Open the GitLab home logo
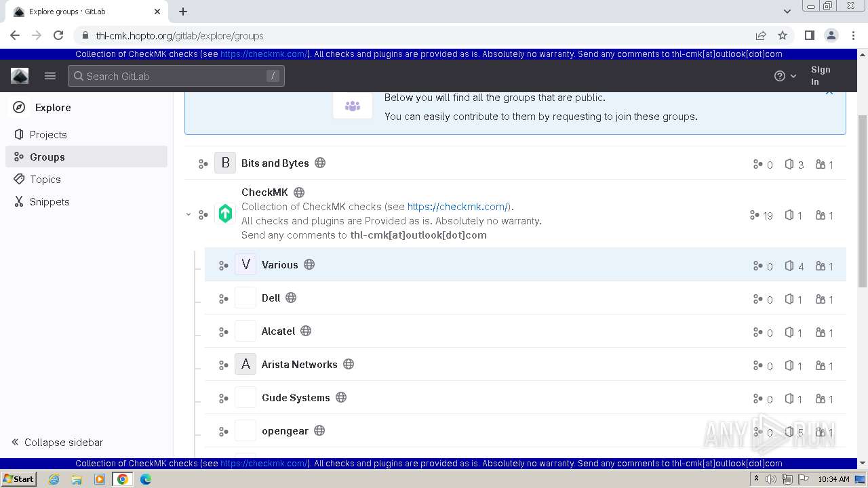This screenshot has height=488, width=868. [20, 76]
